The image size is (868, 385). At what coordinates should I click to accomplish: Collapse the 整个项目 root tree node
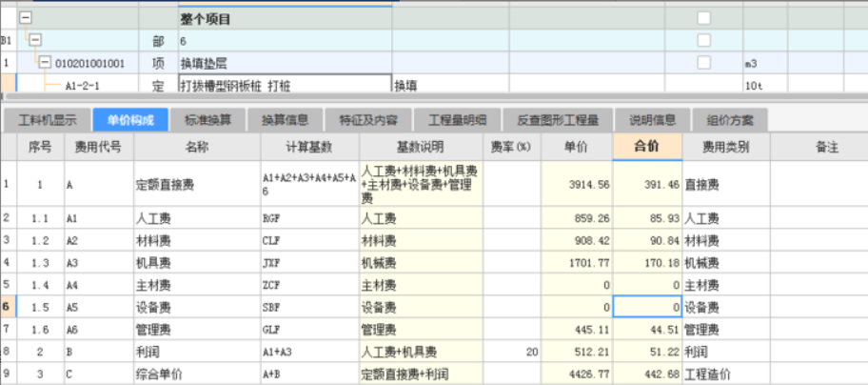tap(26, 18)
